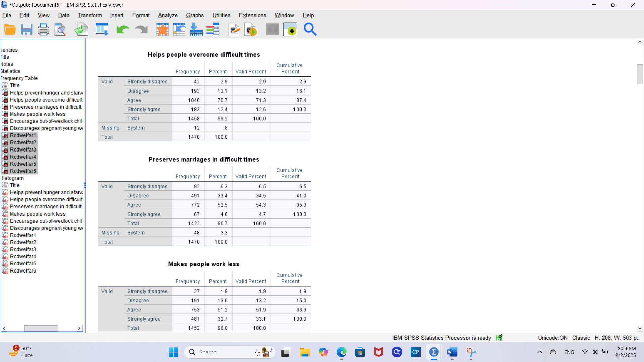644x362 pixels.
Task: Save the output document via the diskette icon
Action: pyautogui.click(x=26, y=29)
